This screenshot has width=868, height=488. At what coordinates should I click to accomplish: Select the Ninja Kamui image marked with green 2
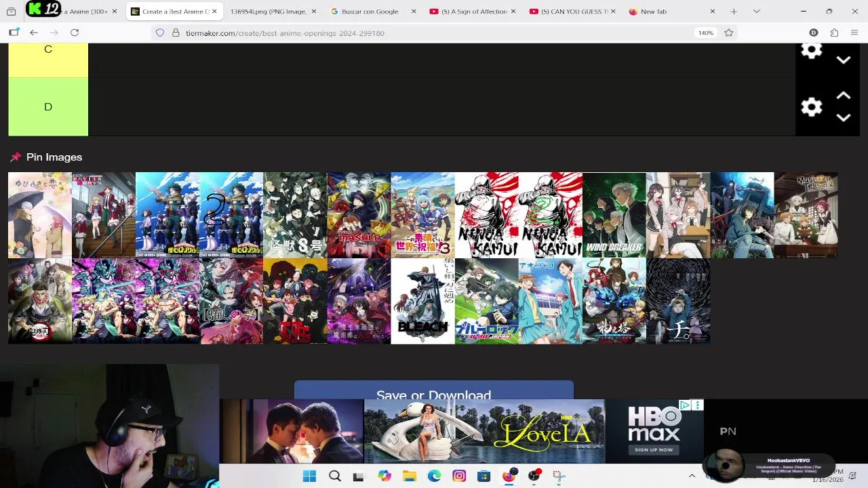tap(550, 215)
